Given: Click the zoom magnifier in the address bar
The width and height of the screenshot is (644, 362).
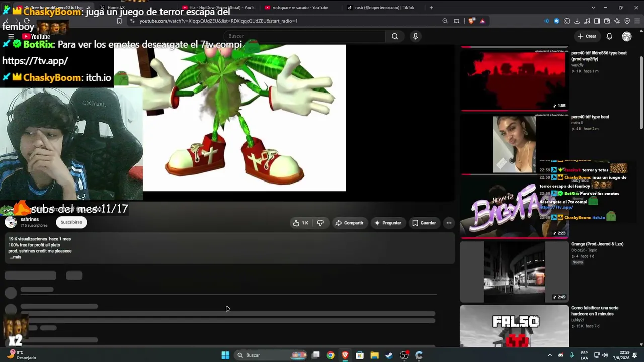Looking at the screenshot, I should (x=445, y=21).
